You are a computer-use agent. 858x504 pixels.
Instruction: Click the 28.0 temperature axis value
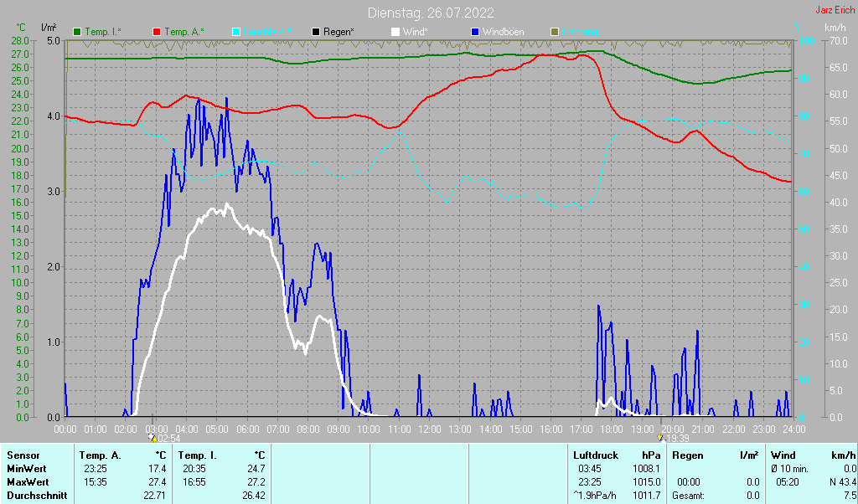tap(20, 41)
